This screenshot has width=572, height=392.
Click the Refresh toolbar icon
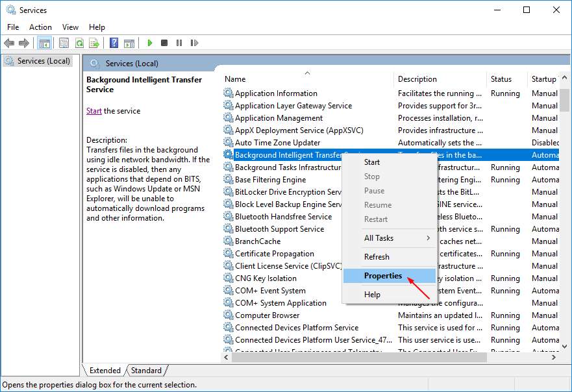(x=79, y=43)
